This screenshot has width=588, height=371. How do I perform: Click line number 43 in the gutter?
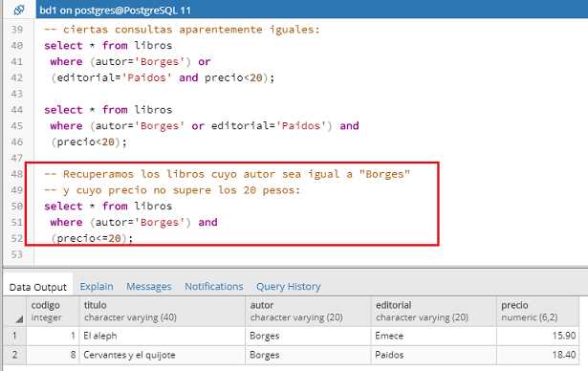[17, 94]
